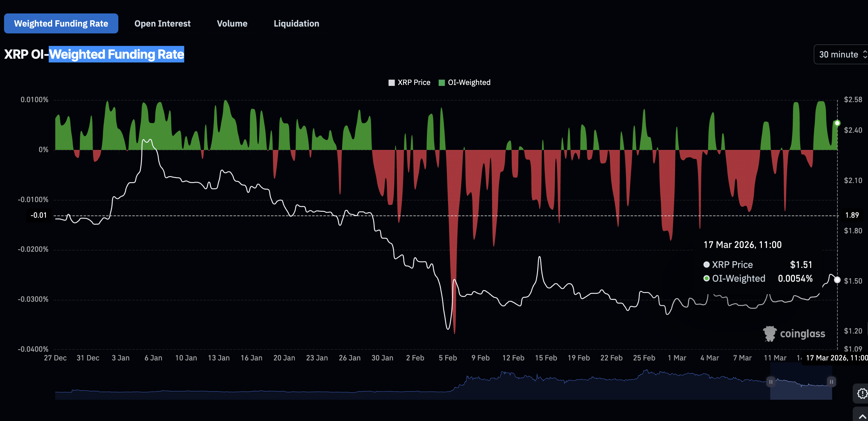Viewport: 868px width, 421px height.
Task: Open the Liquidation tab
Action: 296,24
